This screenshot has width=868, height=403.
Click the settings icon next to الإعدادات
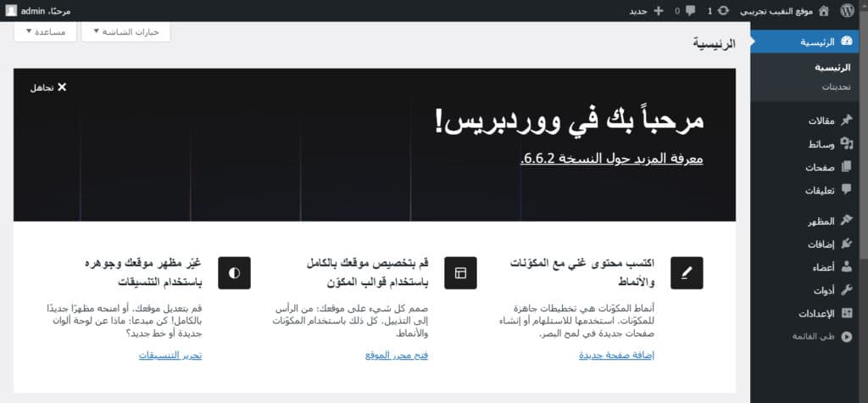(846, 313)
